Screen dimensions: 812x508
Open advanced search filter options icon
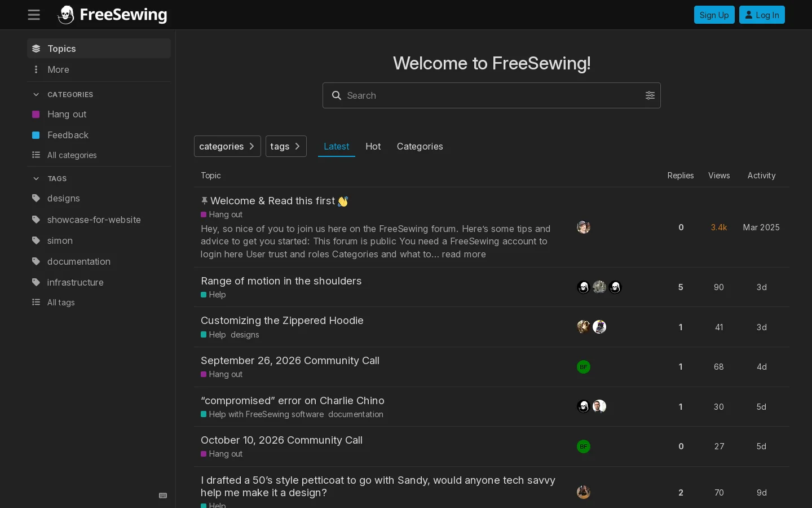pyautogui.click(x=650, y=95)
